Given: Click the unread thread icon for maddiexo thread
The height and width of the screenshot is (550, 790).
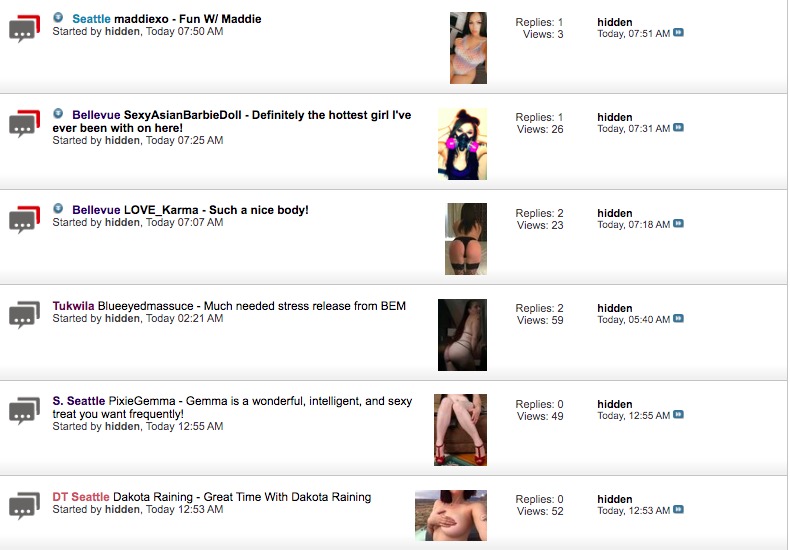Looking at the screenshot, I should point(24,28).
